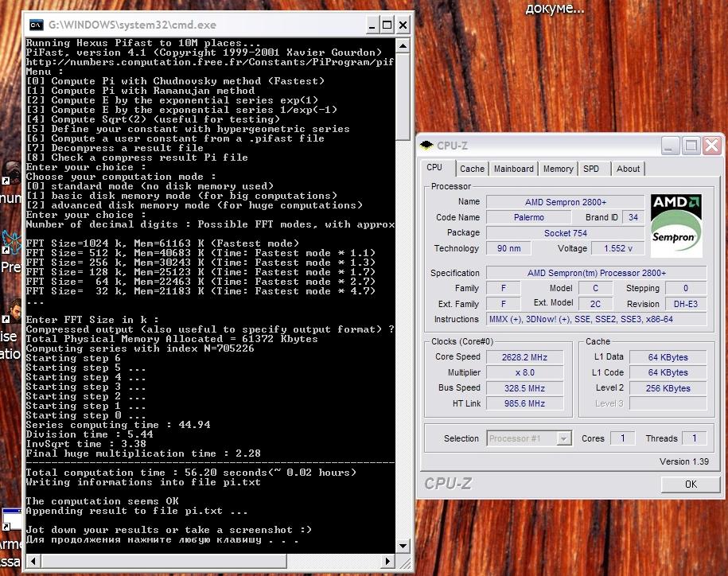Open cmd.exe window system menu icon
Screen dimensions: 728x576
click(36, 25)
